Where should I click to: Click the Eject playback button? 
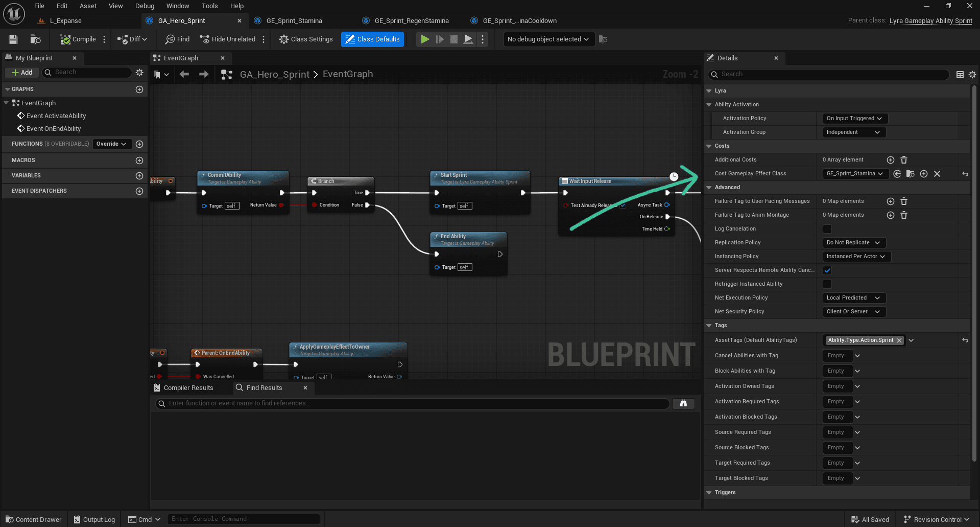468,39
